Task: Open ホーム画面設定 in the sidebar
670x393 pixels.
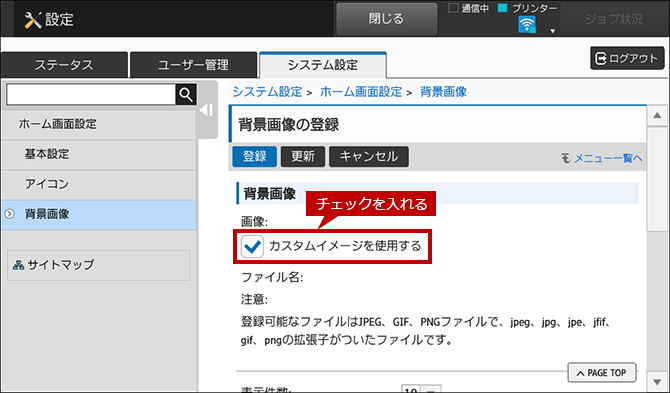Action: coord(99,124)
